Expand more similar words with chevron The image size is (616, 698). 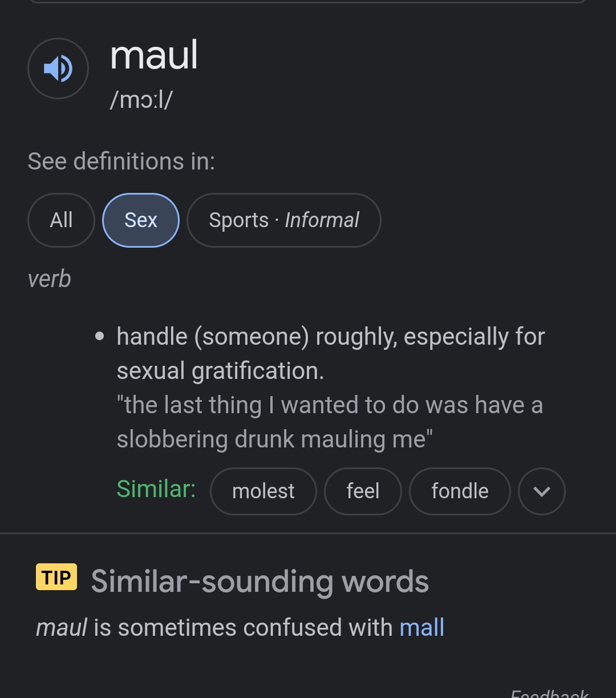pyautogui.click(x=541, y=491)
